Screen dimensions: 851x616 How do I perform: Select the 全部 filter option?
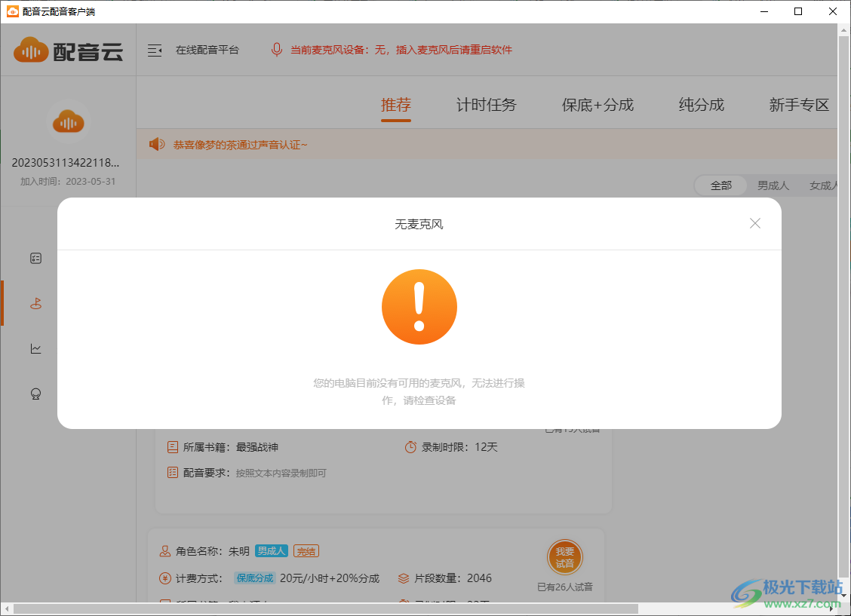click(x=720, y=185)
